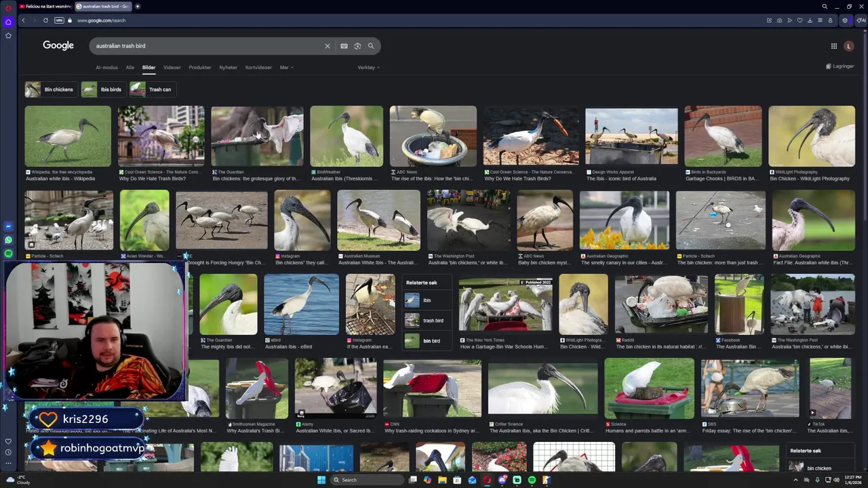868x488 pixels.
Task: Show hidden icons chevron in system tray
Action: click(795, 480)
